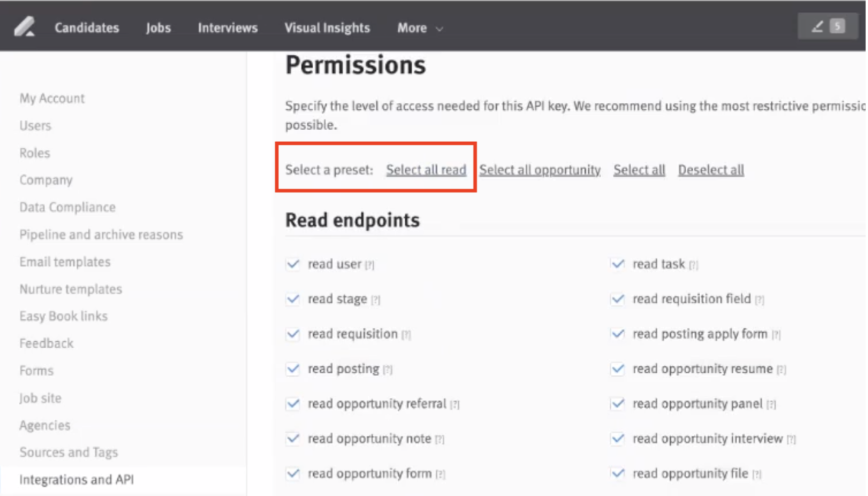Image resolution: width=868 pixels, height=496 pixels.
Task: Click the Lever pencil logo
Action: [24, 26]
